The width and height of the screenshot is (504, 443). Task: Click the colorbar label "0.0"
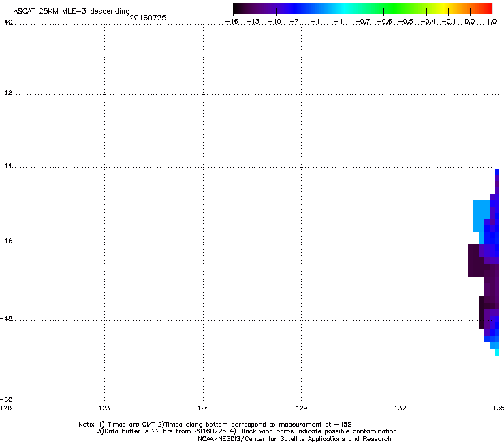pyautogui.click(x=470, y=22)
